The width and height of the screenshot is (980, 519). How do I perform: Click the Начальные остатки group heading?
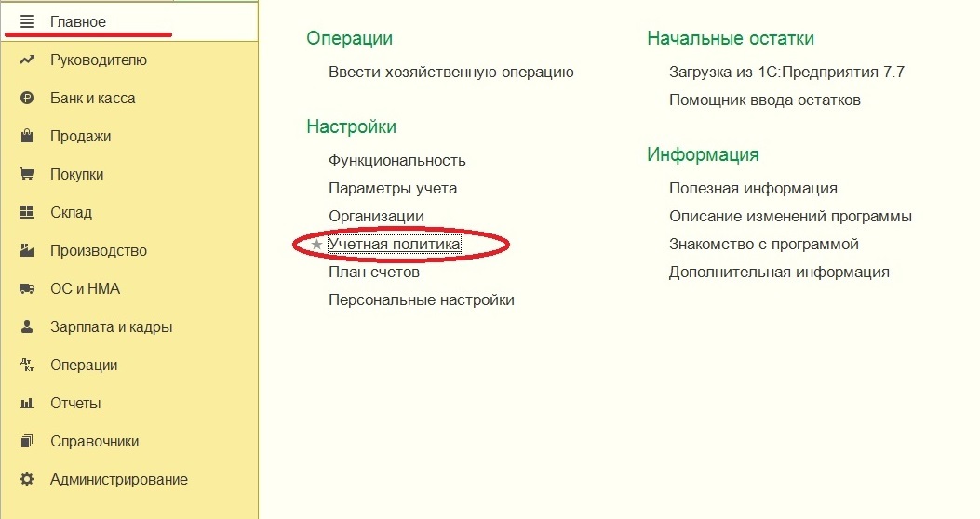pyautogui.click(x=731, y=39)
